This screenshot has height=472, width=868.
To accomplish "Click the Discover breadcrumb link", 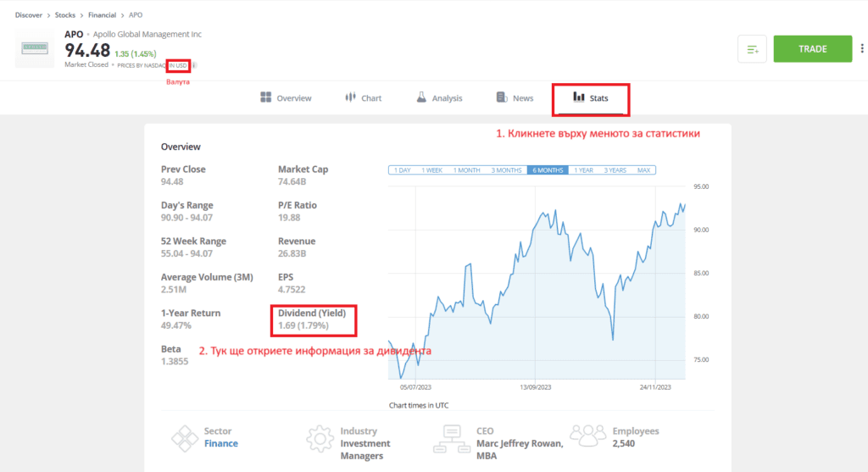I will click(x=29, y=15).
